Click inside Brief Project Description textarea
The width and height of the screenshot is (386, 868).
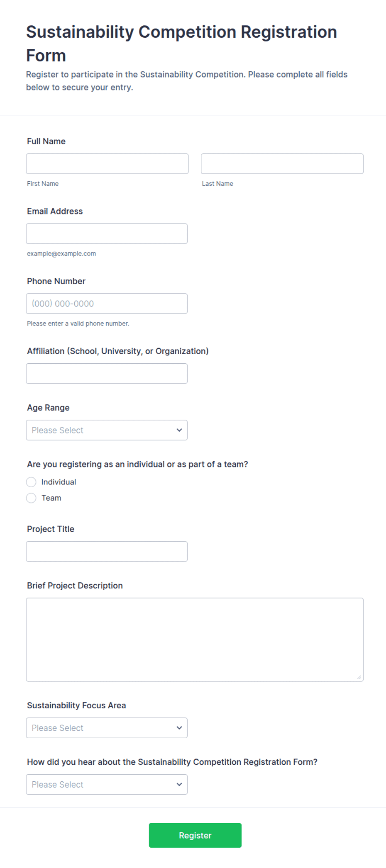click(195, 639)
